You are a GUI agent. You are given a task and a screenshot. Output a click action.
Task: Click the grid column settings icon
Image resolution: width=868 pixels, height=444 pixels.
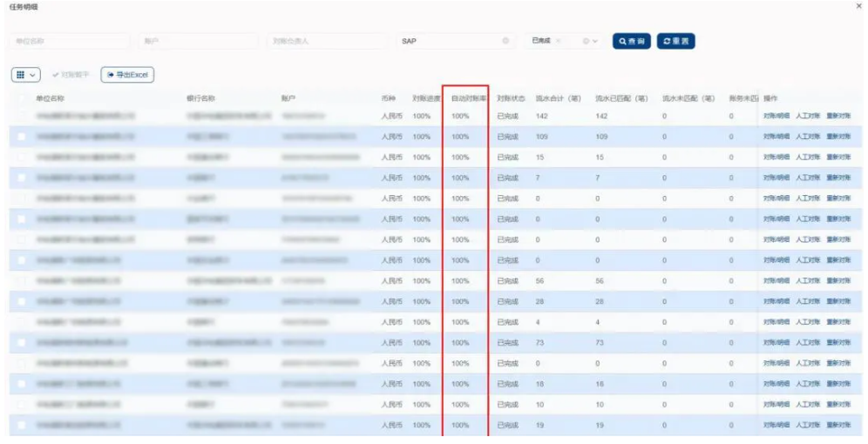click(20, 75)
